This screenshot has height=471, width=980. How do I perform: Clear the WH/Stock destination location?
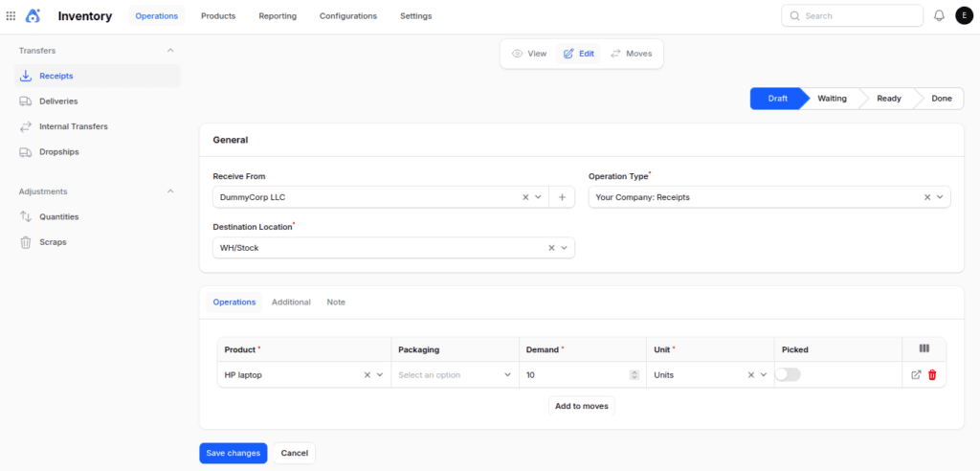[x=551, y=248]
